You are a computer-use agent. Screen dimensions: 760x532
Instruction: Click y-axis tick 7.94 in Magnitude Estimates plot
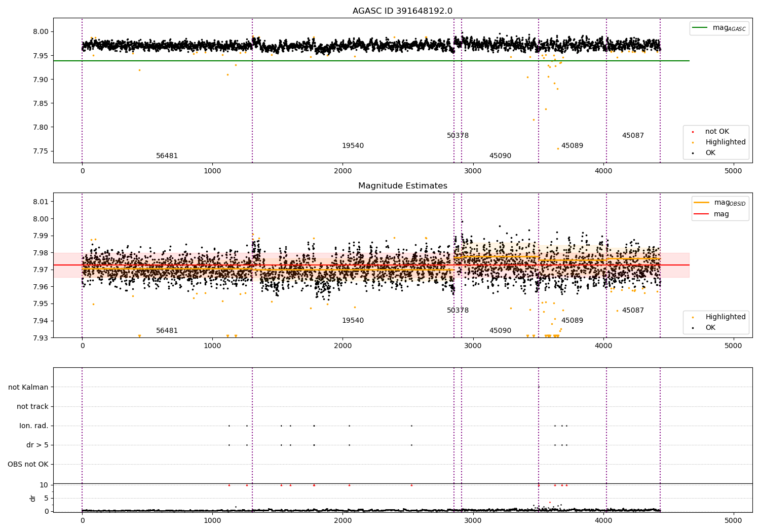tap(41, 321)
